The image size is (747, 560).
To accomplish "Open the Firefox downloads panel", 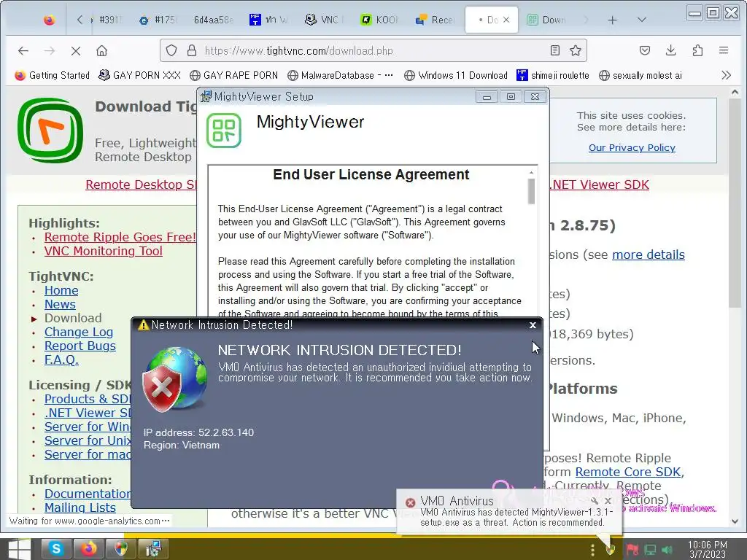I will 671,50.
